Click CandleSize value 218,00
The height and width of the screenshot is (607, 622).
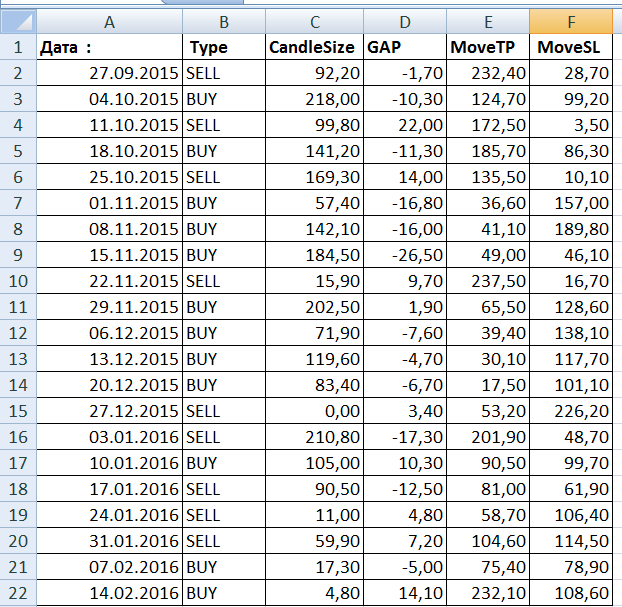coord(314,99)
